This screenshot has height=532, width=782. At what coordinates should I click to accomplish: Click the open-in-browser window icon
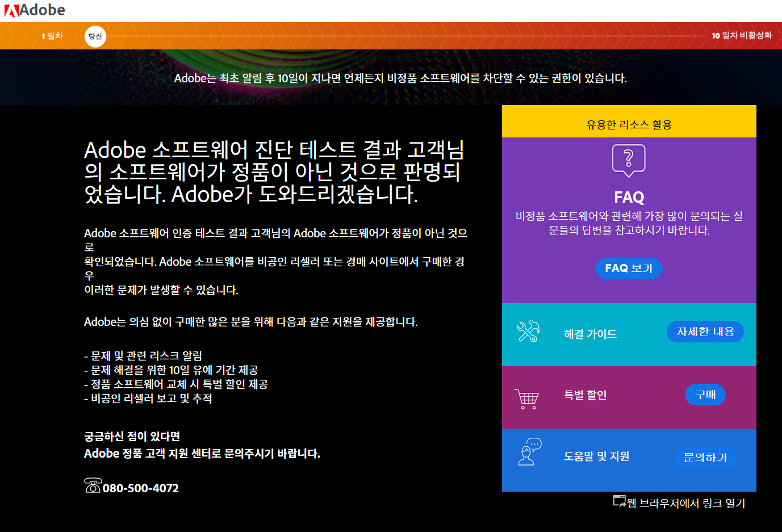click(x=620, y=501)
